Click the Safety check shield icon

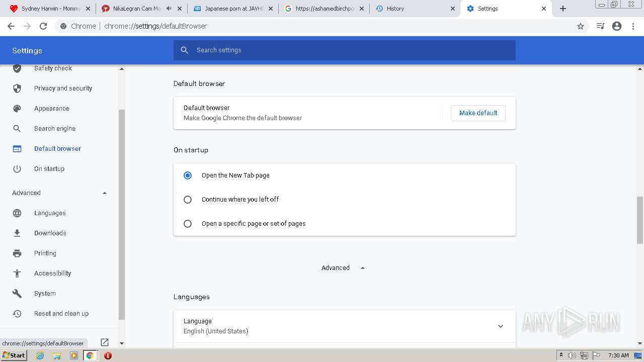pos(17,68)
